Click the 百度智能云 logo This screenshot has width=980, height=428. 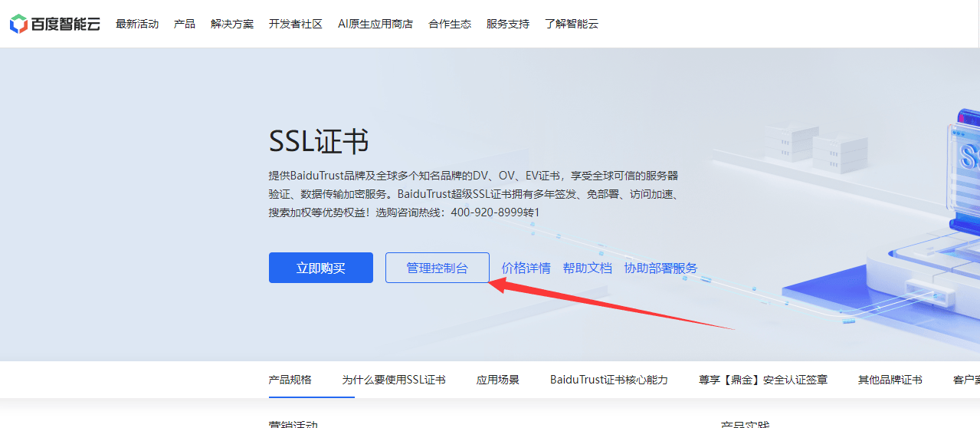point(54,24)
